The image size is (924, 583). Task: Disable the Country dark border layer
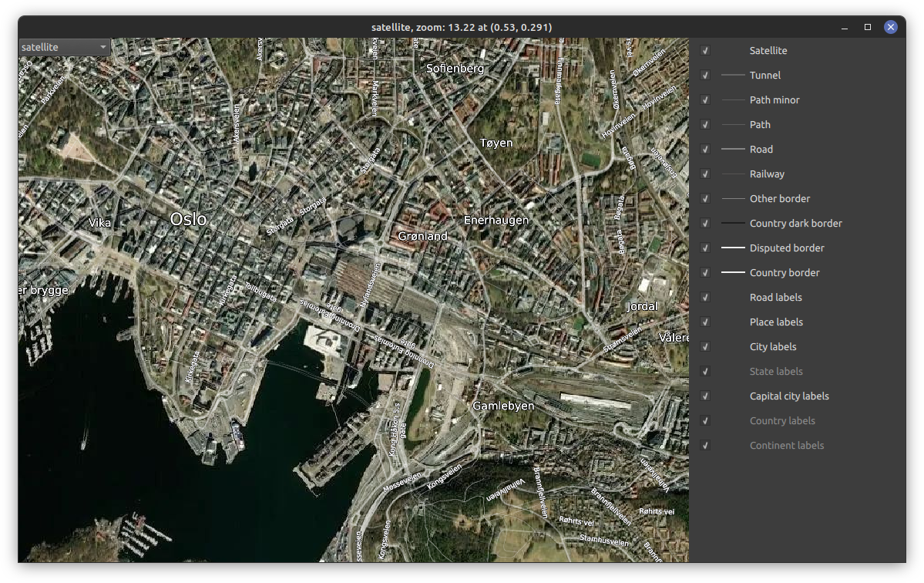pyautogui.click(x=705, y=223)
